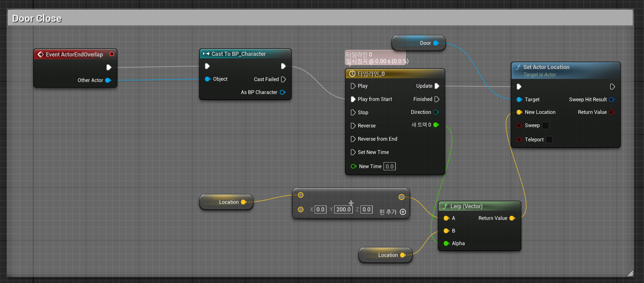The height and width of the screenshot is (283, 644).
Task: Click the New Time value field
Action: coord(389,166)
